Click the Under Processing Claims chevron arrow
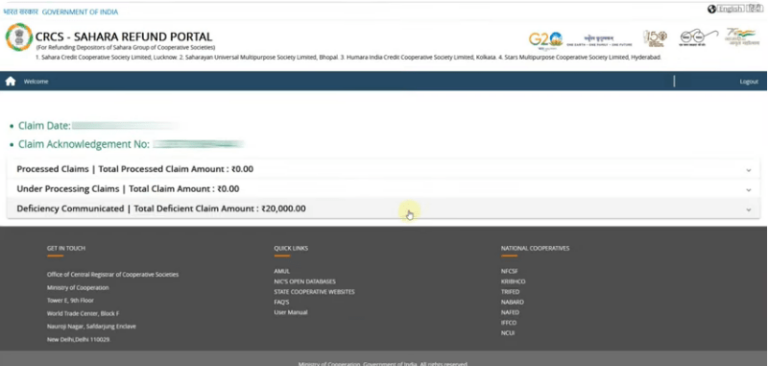 (x=748, y=190)
